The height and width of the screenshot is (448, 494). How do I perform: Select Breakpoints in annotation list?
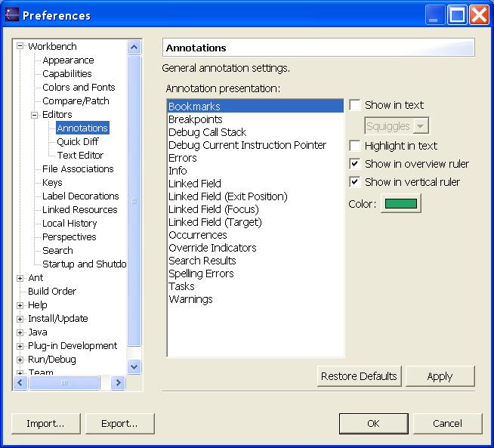click(x=195, y=119)
